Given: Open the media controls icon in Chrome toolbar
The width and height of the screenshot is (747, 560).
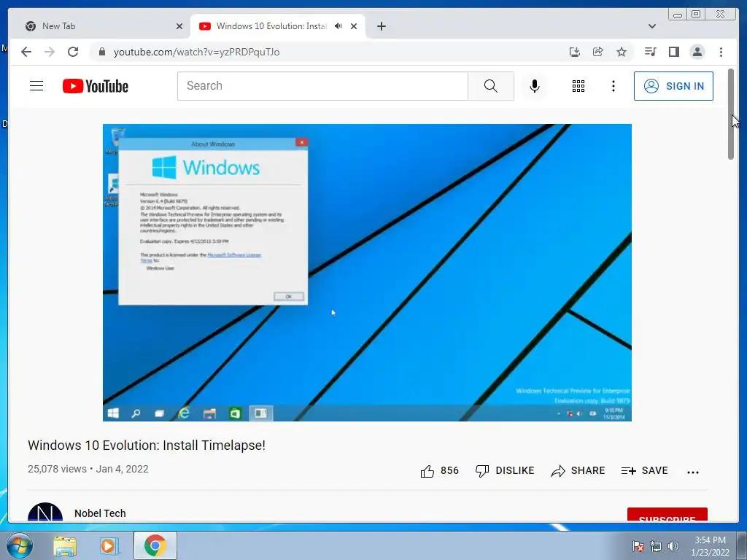Looking at the screenshot, I should tap(650, 52).
